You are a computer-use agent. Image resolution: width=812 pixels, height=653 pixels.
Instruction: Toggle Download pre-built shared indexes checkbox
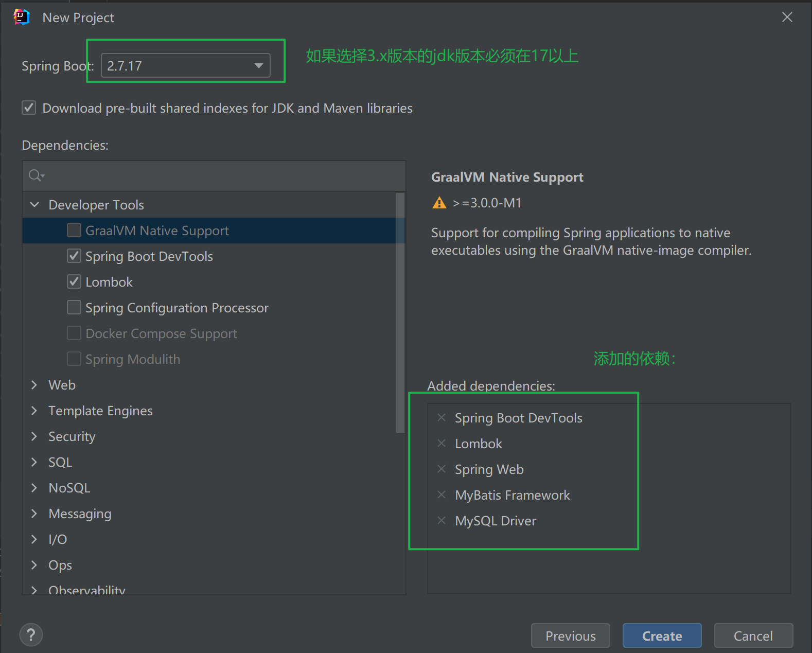tap(29, 108)
